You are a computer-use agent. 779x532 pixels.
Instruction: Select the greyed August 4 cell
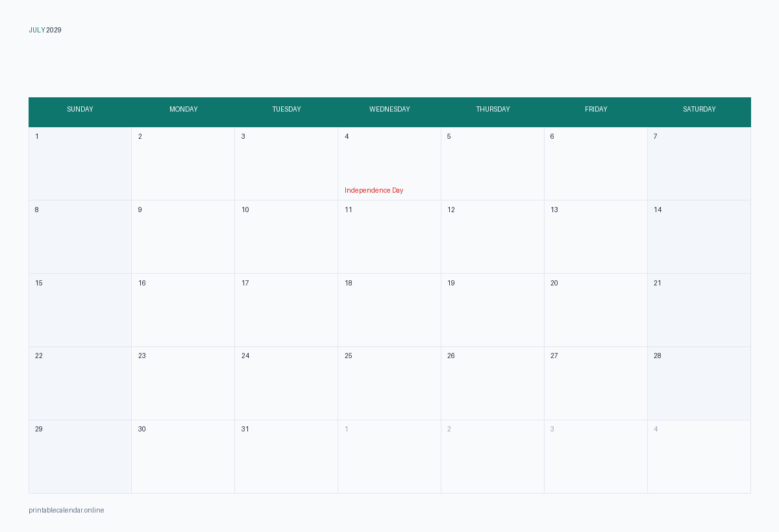[699, 457]
